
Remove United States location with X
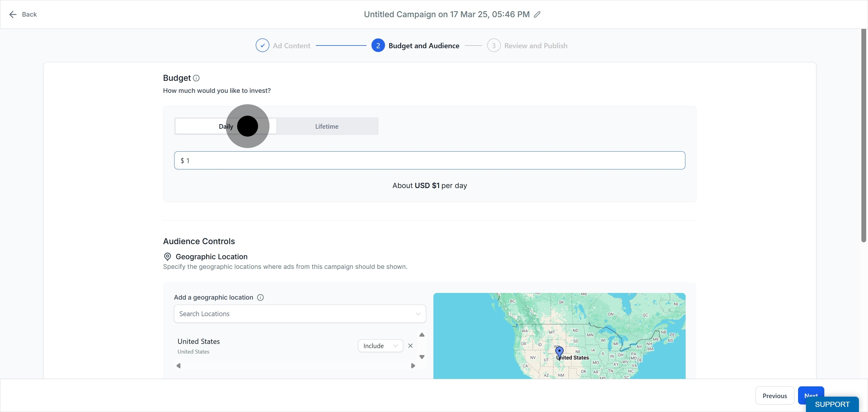(410, 346)
